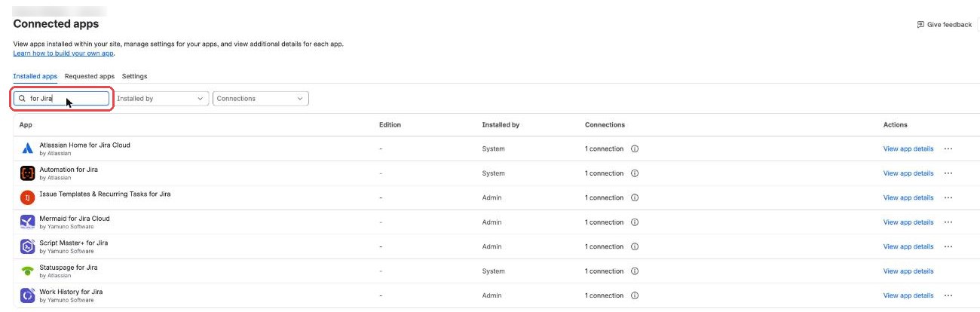Show connection info icon for Work History row

pyautogui.click(x=635, y=295)
